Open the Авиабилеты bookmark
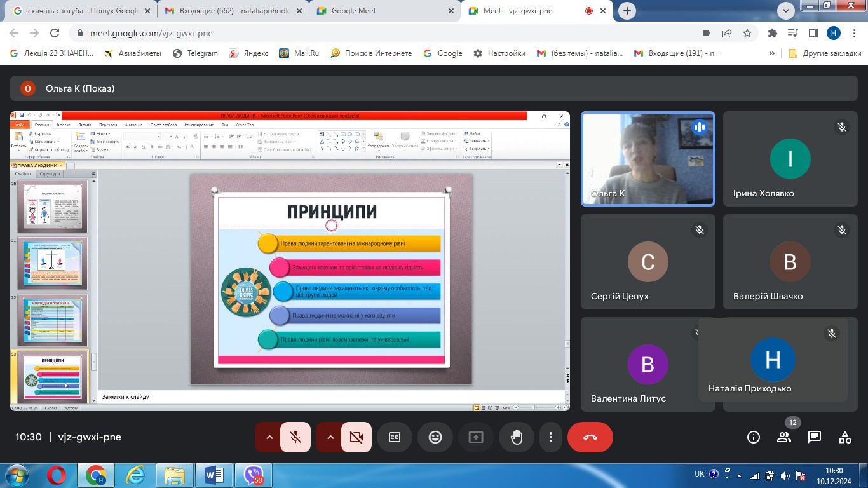 tap(133, 53)
